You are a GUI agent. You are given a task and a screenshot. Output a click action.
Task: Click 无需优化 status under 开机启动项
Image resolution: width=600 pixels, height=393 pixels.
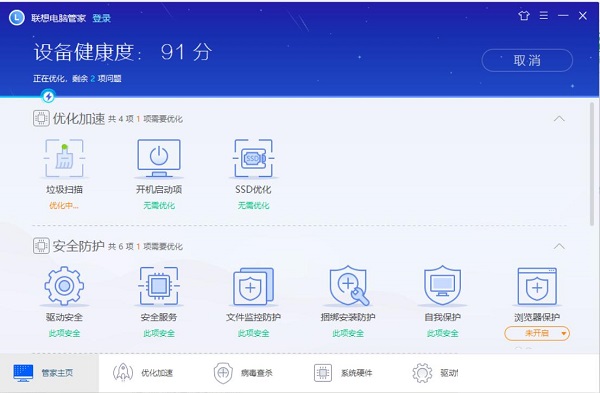[x=159, y=205]
